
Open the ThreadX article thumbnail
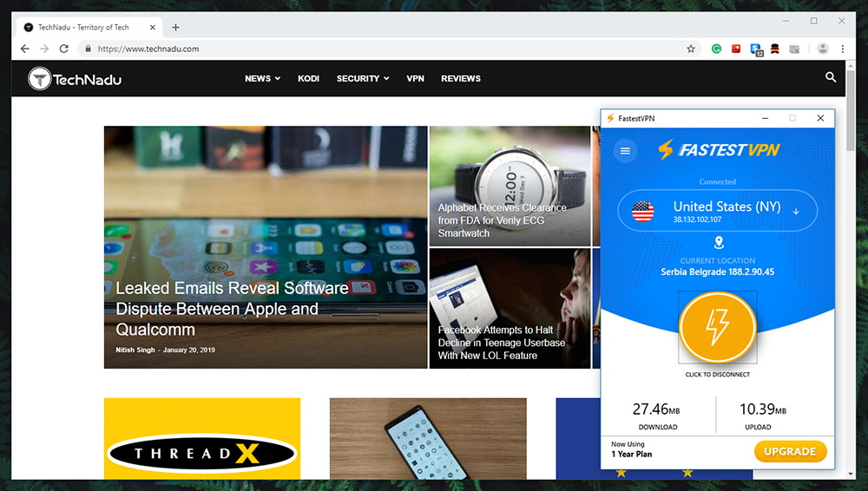[202, 438]
